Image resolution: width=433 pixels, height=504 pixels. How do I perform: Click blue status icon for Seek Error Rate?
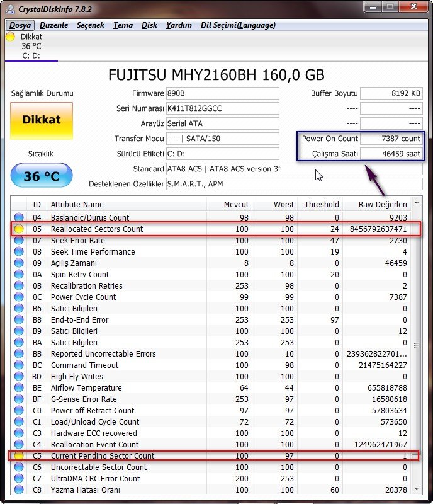point(19,240)
